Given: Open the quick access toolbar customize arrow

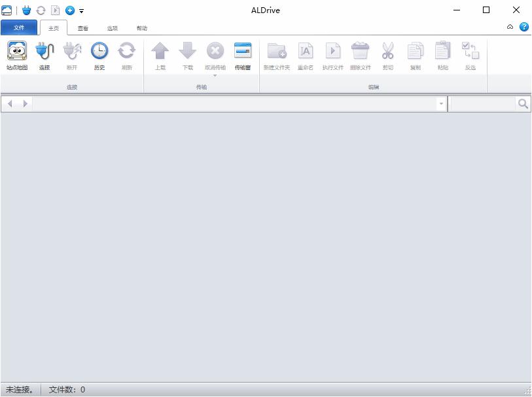Looking at the screenshot, I should tap(81, 11).
